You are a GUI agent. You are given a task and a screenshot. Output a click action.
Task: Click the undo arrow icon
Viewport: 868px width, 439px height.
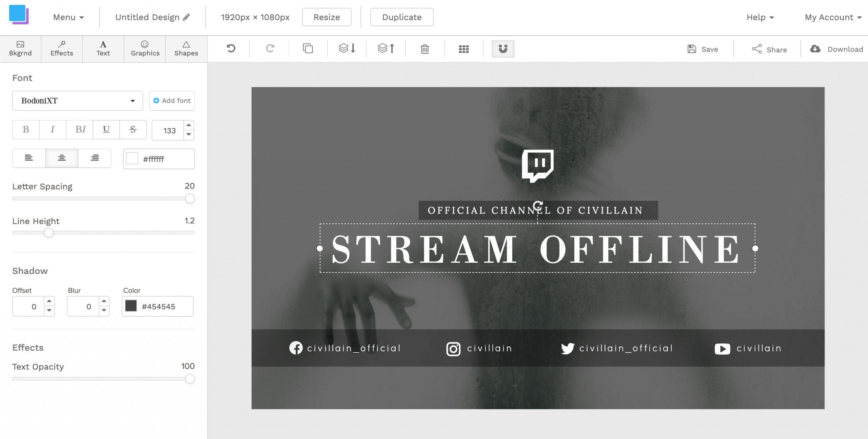tap(231, 49)
